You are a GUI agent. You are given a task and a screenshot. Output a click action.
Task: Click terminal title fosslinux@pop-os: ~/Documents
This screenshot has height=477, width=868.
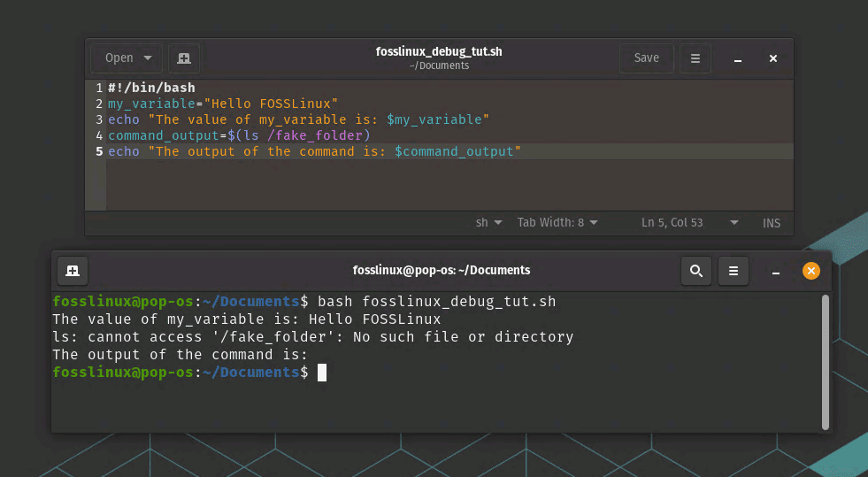pyautogui.click(x=442, y=270)
